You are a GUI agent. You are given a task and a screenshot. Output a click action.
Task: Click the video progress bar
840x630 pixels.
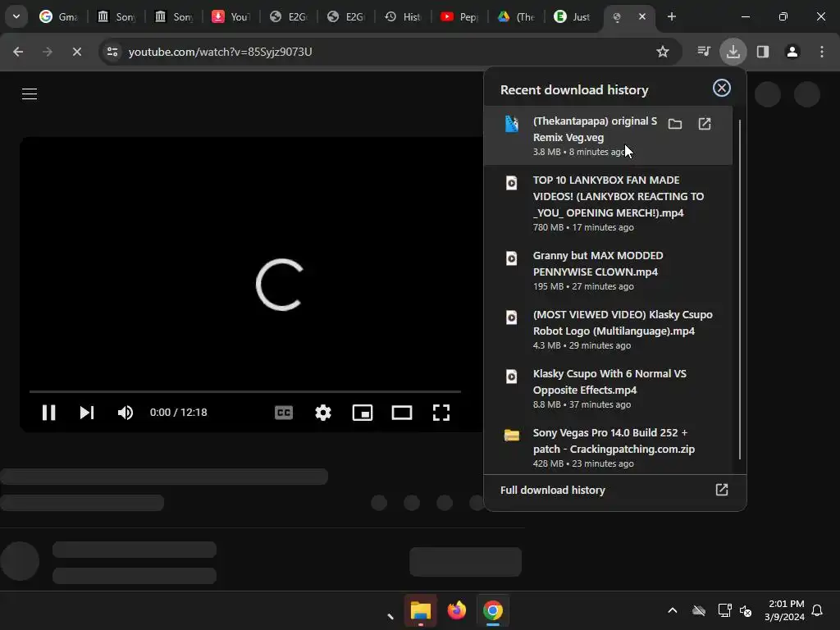245,391
